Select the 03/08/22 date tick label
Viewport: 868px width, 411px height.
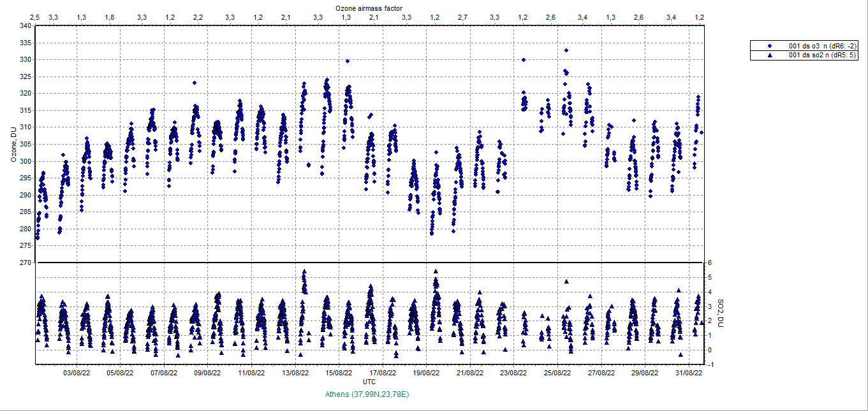75,373
